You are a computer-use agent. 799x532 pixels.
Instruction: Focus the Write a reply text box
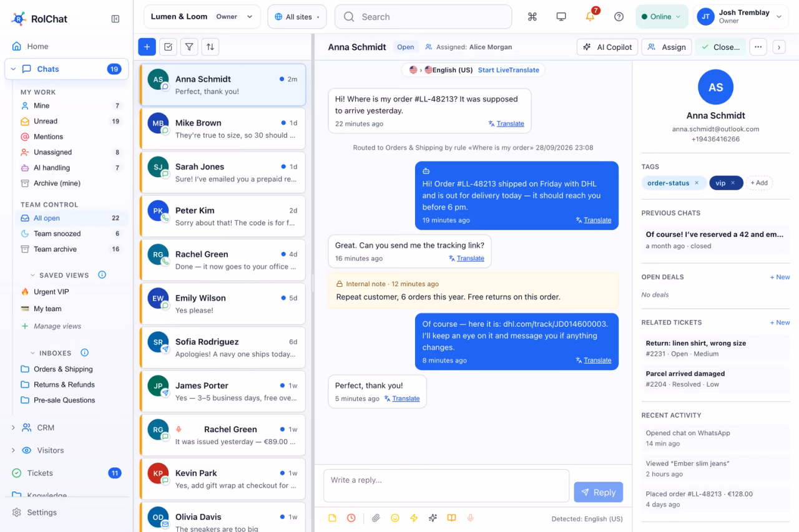446,486
